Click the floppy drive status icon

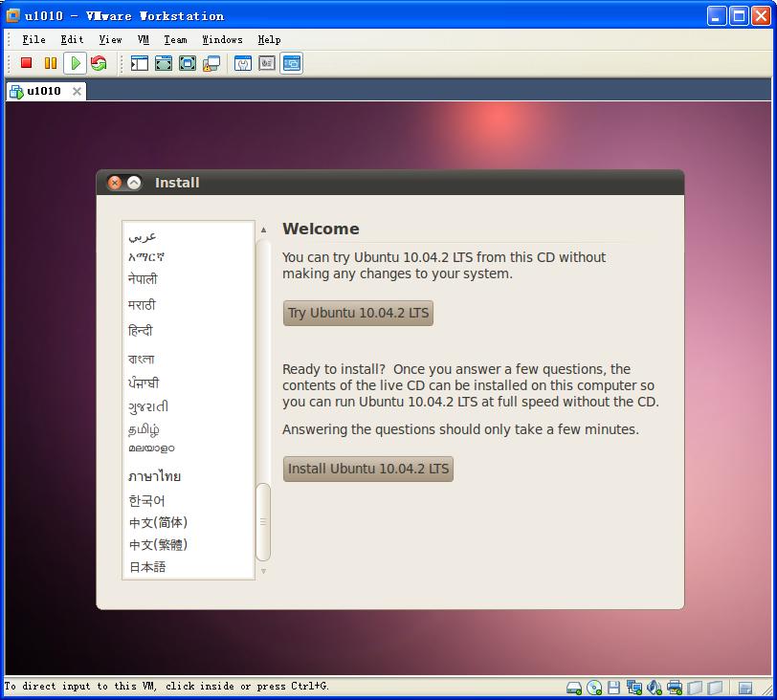pos(614,688)
